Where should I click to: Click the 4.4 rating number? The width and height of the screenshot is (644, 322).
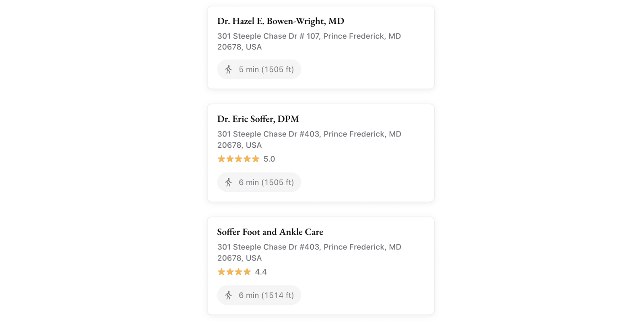coord(261,272)
